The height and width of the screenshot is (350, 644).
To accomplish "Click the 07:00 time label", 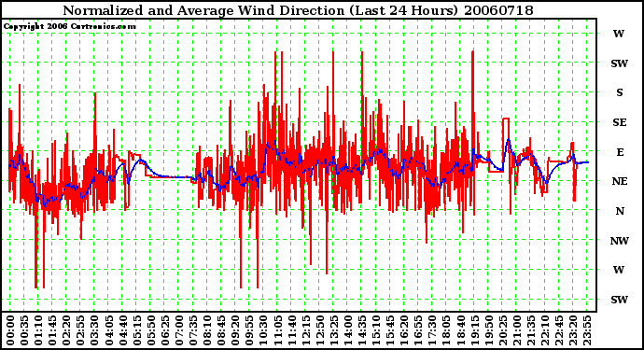I will pyautogui.click(x=178, y=330).
